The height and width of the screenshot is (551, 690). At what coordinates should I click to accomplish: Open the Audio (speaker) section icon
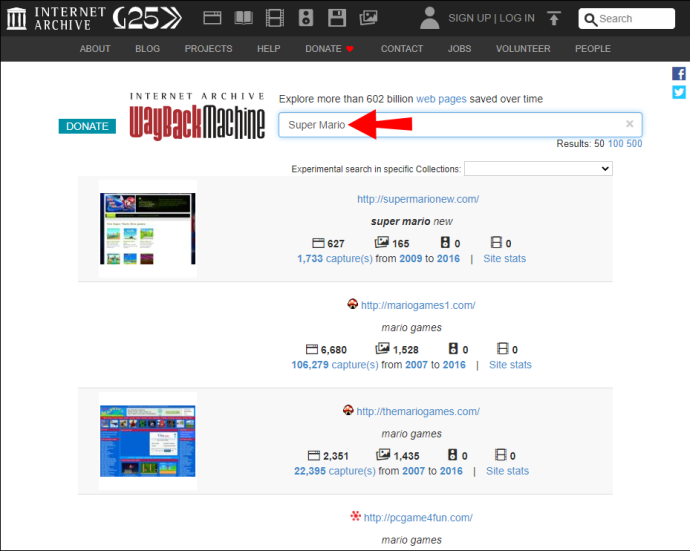pyautogui.click(x=306, y=18)
